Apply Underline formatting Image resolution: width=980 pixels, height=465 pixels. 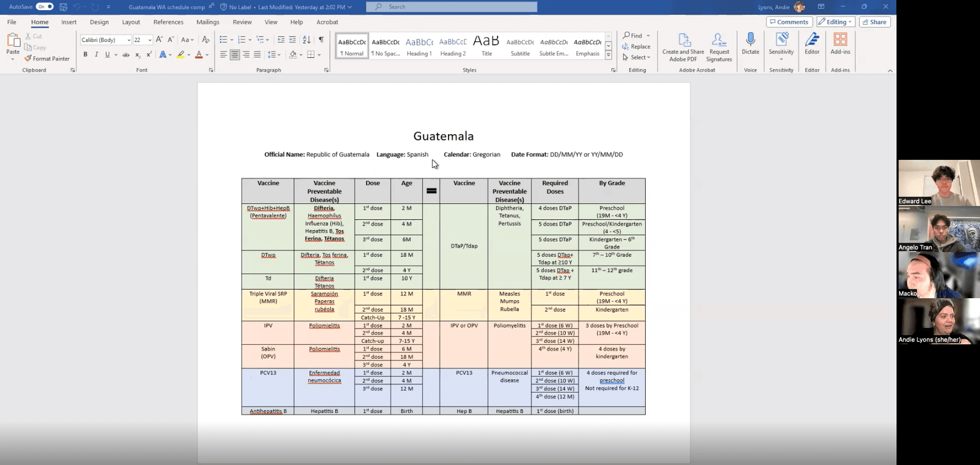pos(107,55)
